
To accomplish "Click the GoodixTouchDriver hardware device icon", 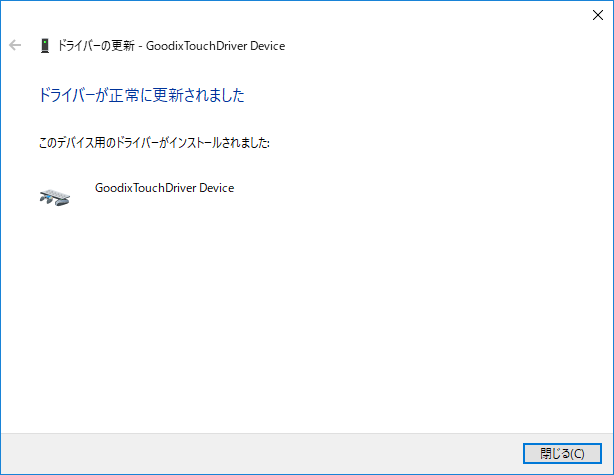I will 55,197.
